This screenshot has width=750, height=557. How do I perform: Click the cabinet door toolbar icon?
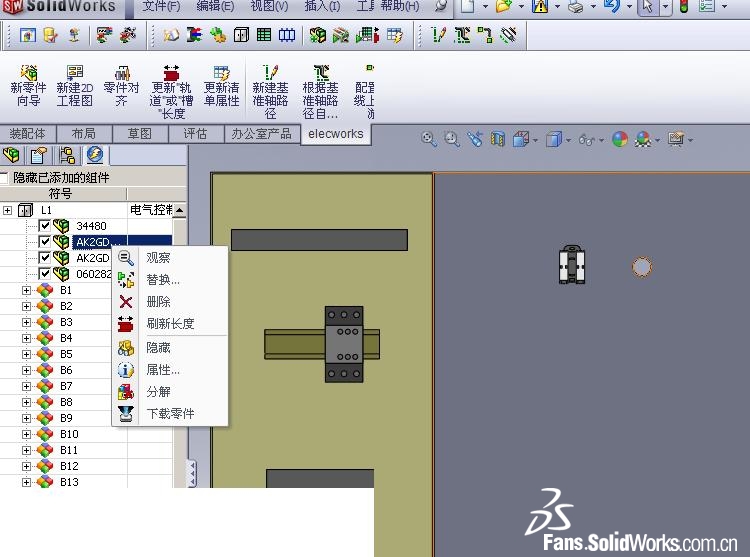pyautogui.click(x=241, y=35)
